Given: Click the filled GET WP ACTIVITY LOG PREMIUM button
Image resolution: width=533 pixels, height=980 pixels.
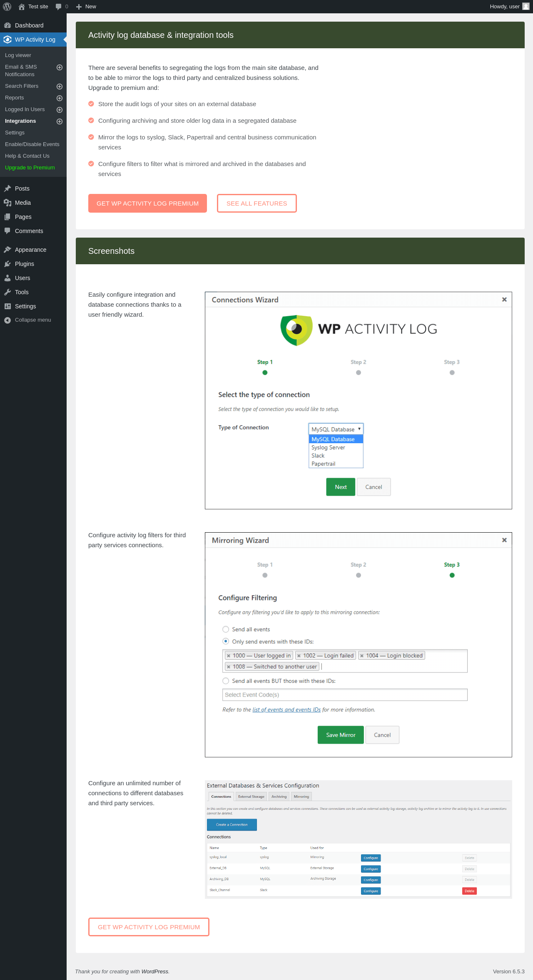Looking at the screenshot, I should click(147, 203).
